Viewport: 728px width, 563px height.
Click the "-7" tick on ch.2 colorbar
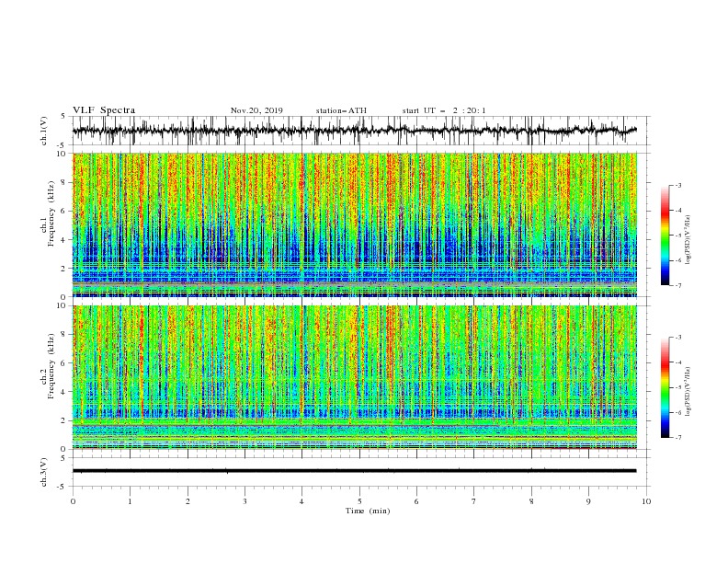click(x=678, y=437)
